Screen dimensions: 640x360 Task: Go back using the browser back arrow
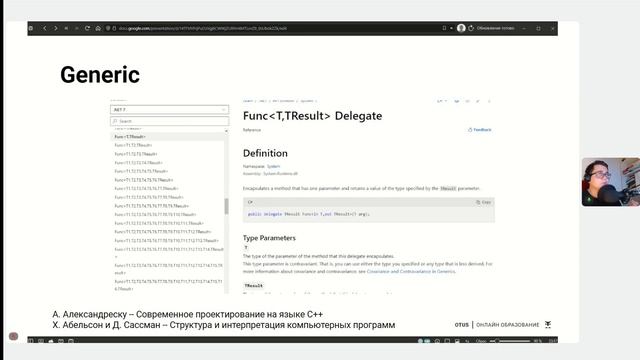click(x=44, y=28)
